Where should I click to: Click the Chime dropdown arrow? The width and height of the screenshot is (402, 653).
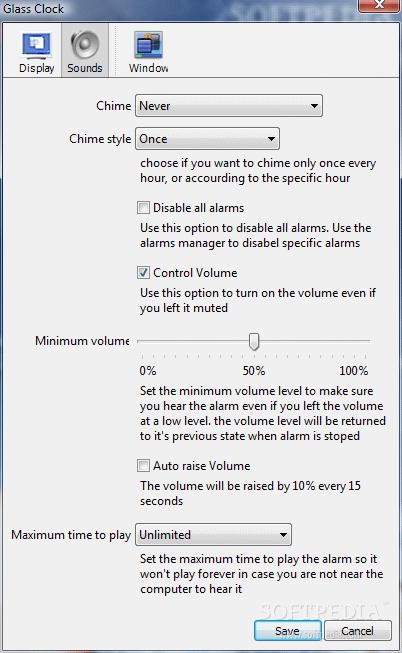tap(315, 106)
